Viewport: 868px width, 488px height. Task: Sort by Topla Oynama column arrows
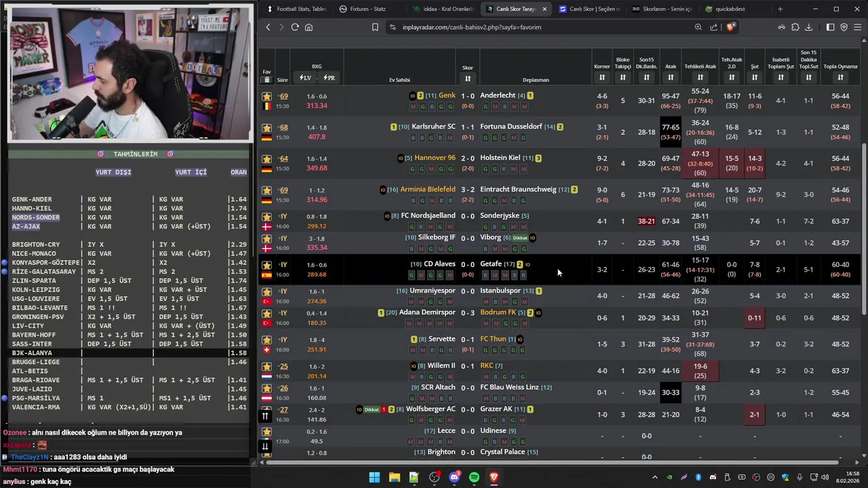[x=840, y=77]
